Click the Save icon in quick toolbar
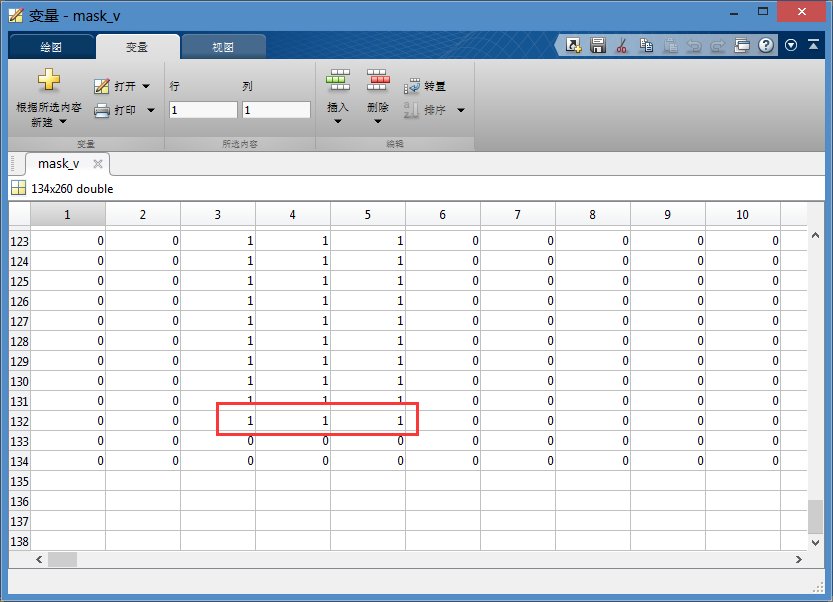The height and width of the screenshot is (602, 833). (598, 45)
